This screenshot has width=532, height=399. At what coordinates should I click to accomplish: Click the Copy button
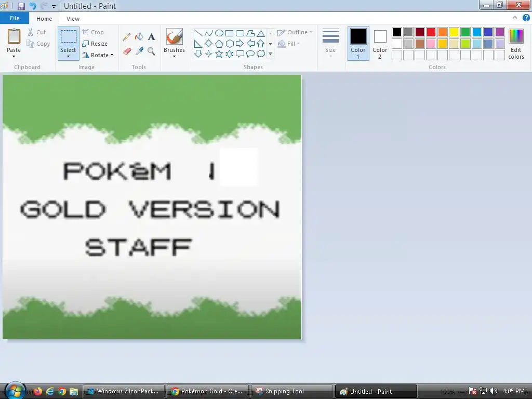38,44
